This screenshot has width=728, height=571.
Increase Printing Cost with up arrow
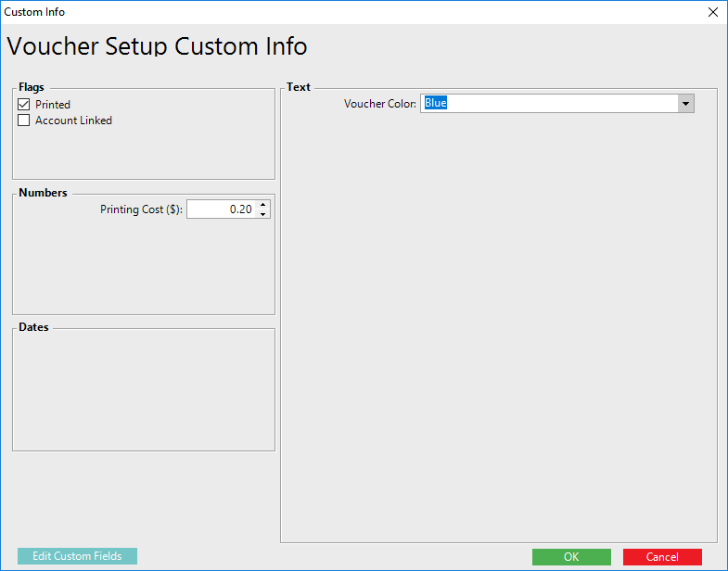click(263, 205)
